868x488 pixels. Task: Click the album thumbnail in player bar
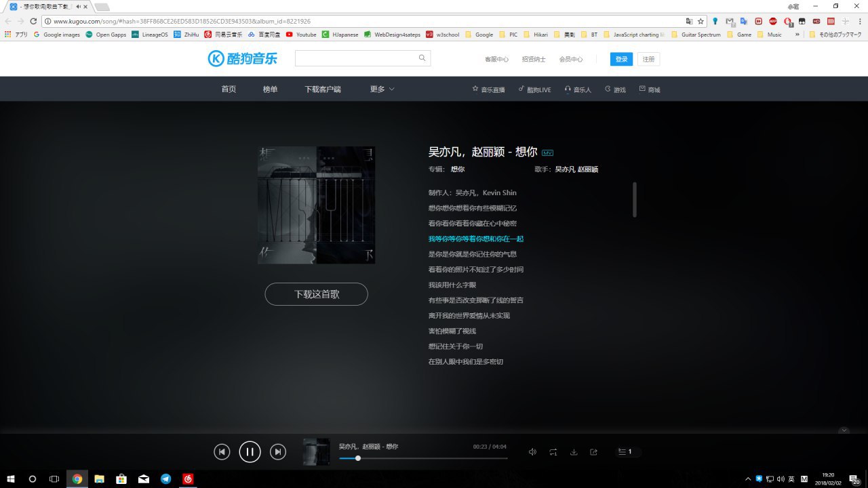click(316, 452)
